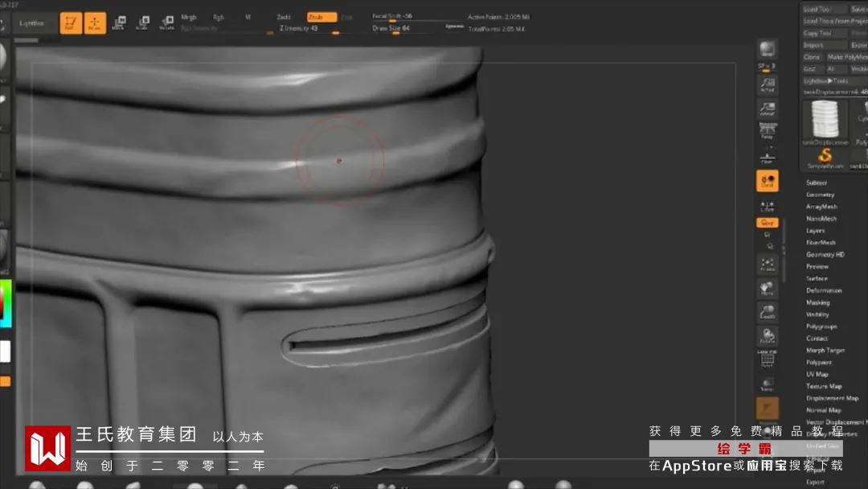Select the Rotate transform icon
Screen dimensions: 868x489
166,23
